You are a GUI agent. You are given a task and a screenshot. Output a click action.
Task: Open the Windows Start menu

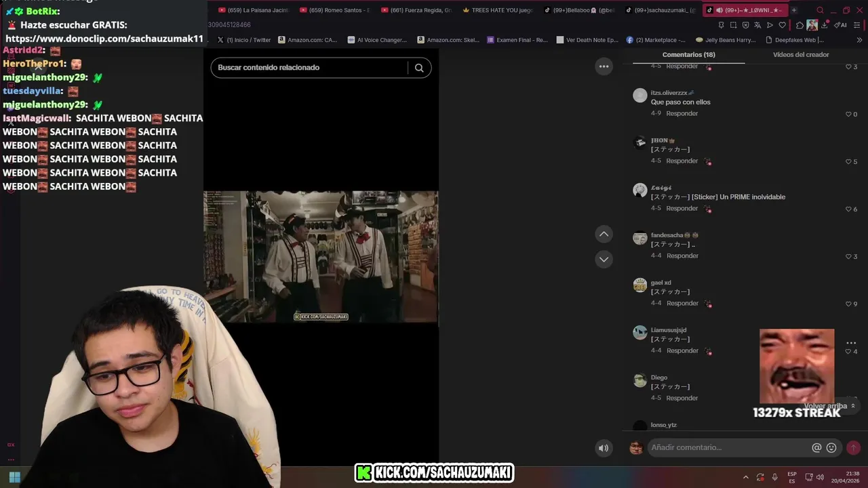[x=15, y=477]
